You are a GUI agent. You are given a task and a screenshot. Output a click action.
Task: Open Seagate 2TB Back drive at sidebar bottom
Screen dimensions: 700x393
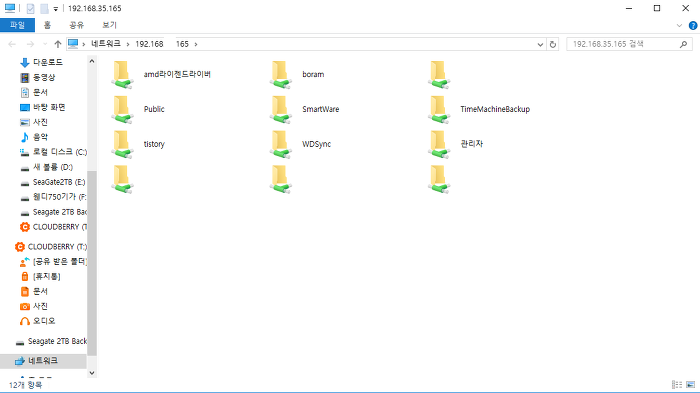(50, 341)
